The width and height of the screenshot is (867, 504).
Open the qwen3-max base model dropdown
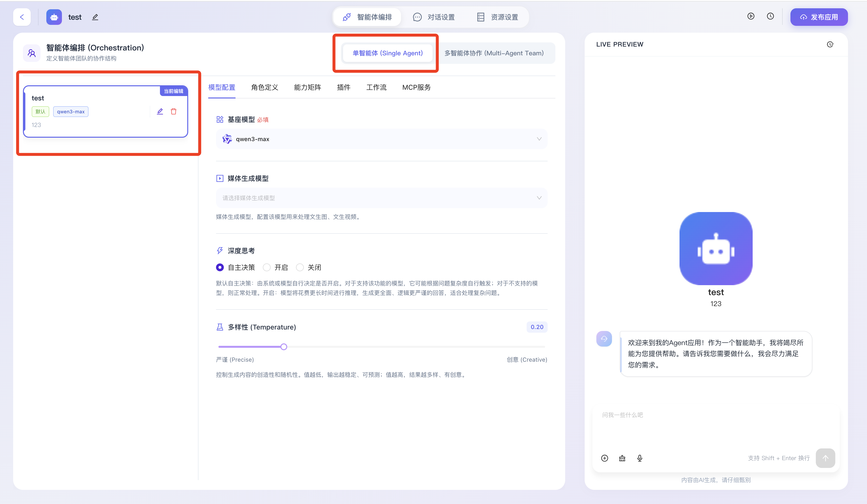click(381, 139)
